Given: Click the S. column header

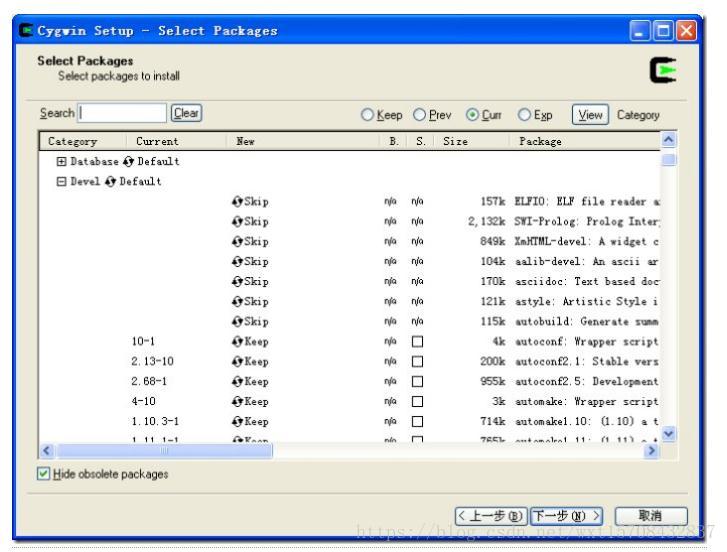Looking at the screenshot, I should pyautogui.click(x=421, y=141).
